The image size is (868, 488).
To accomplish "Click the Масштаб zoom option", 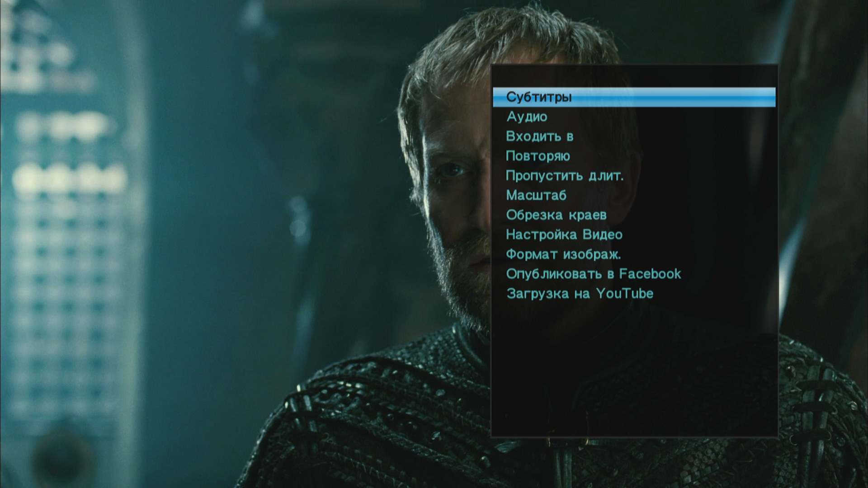I will coord(536,195).
